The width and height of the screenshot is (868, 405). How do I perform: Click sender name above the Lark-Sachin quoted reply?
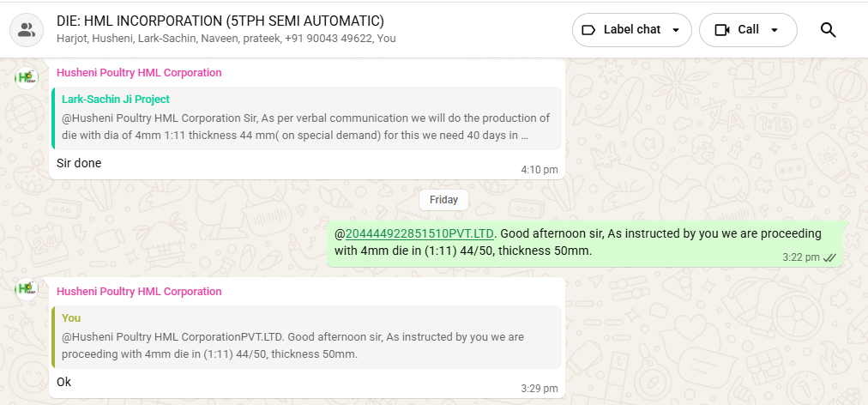139,73
